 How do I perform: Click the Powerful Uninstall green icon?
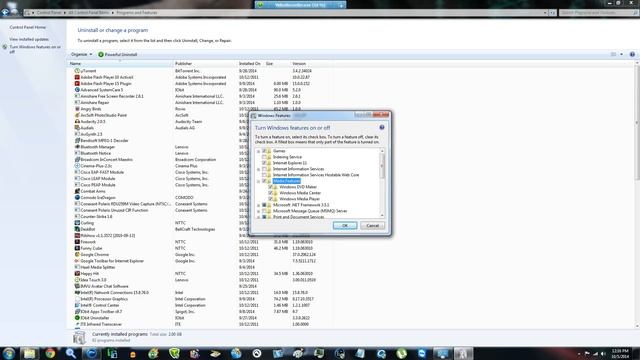click(x=101, y=54)
